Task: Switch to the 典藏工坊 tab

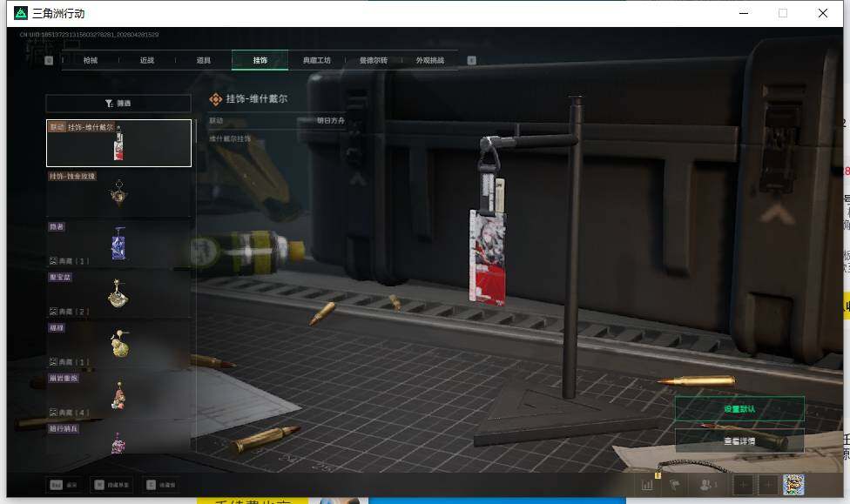Action: point(317,60)
